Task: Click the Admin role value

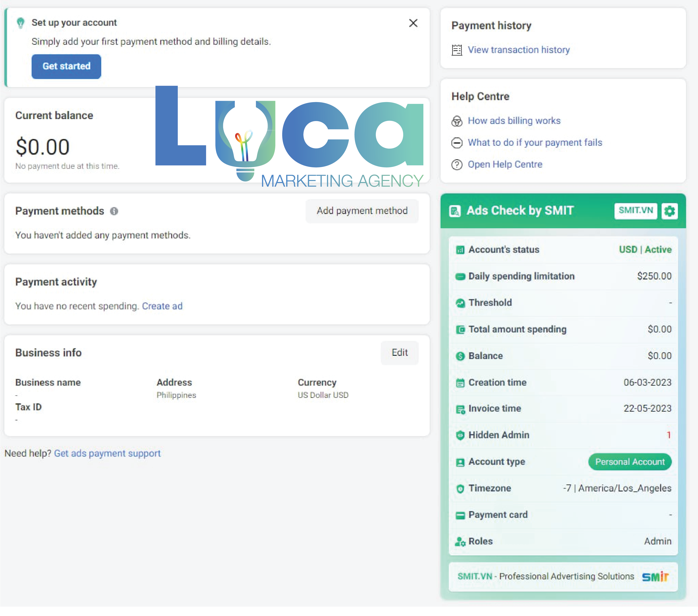Action: [658, 541]
